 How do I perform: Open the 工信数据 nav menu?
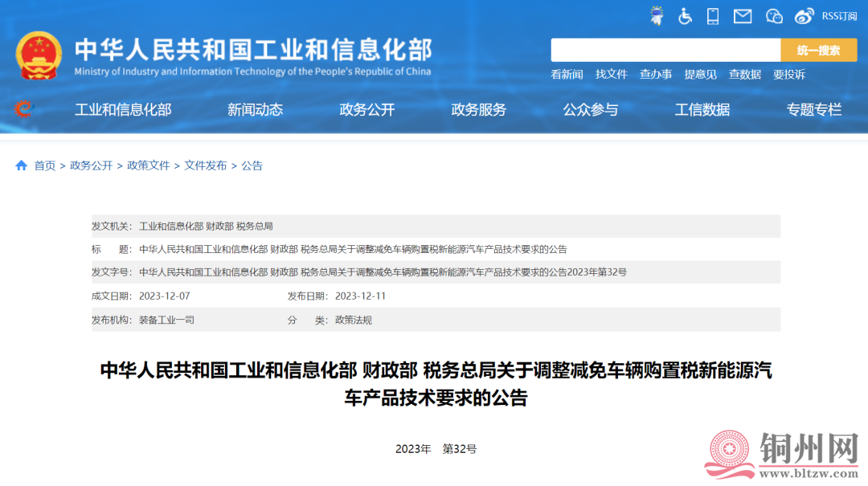click(702, 109)
